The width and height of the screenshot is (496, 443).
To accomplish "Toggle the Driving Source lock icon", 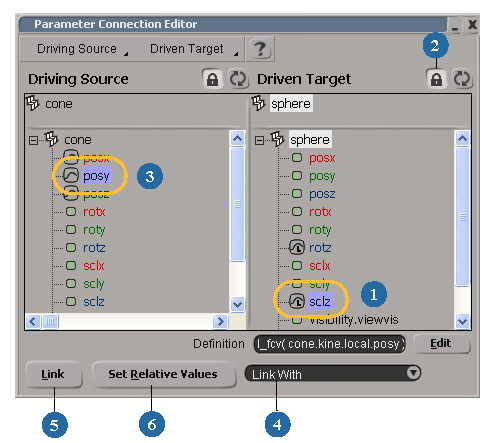I will 212,79.
